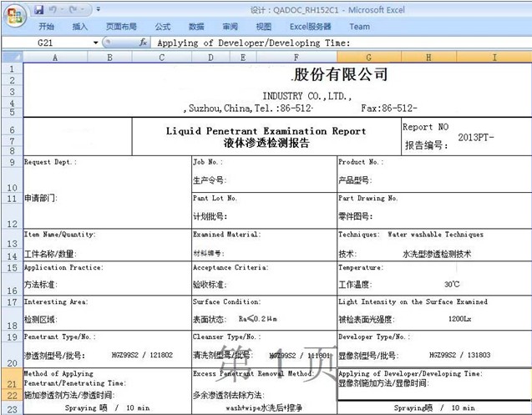This screenshot has height=415, width=532.
Task: Click the Team ribbon tab
Action: point(359,27)
